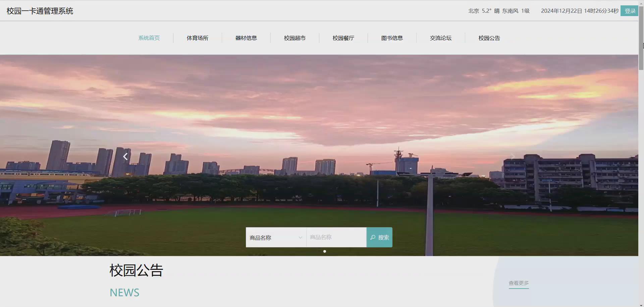Click the 校园一卡通管理系统 site title

point(40,11)
